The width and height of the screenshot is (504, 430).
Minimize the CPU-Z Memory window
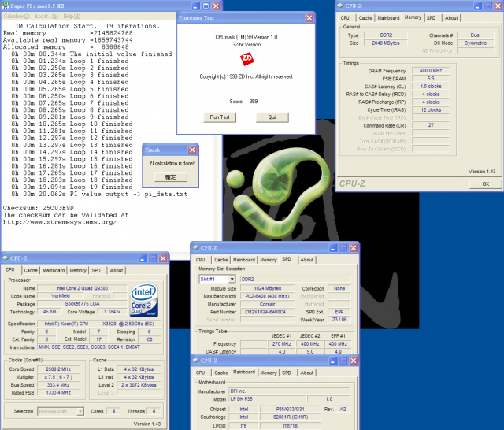(x=478, y=6)
